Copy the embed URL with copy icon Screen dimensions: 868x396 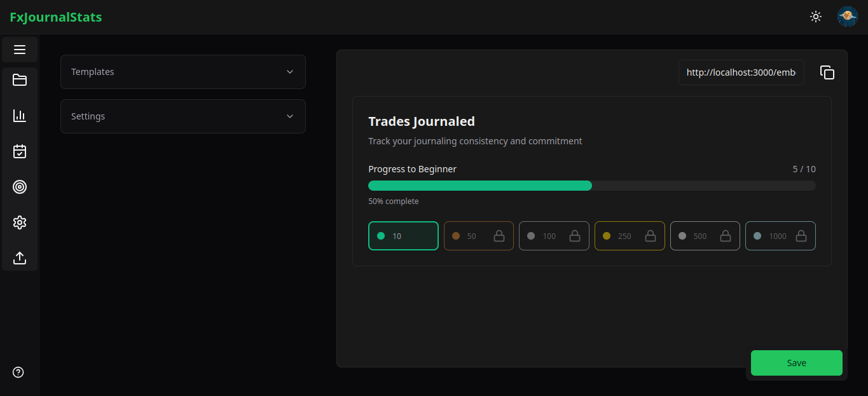[827, 72]
